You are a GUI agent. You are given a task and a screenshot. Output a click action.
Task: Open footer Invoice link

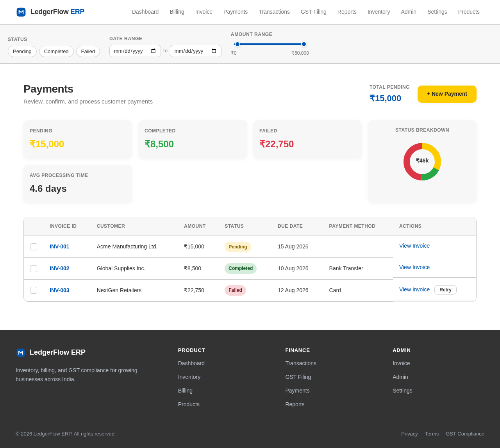point(401,363)
